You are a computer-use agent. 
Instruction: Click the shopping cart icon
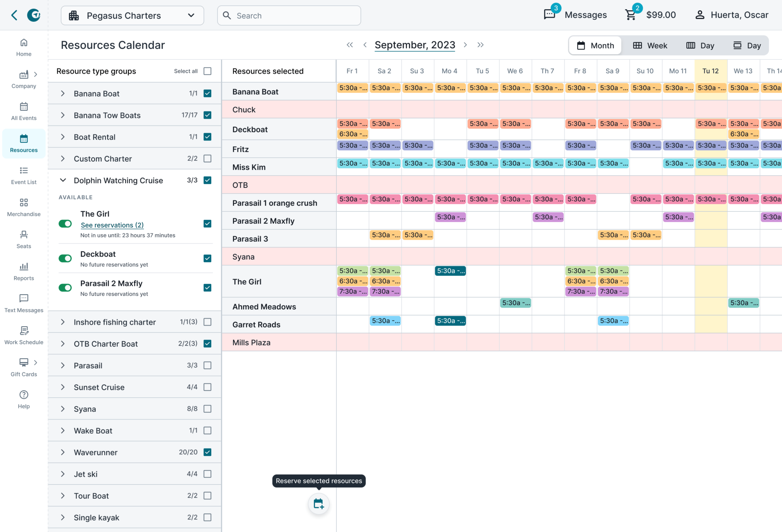click(x=630, y=15)
